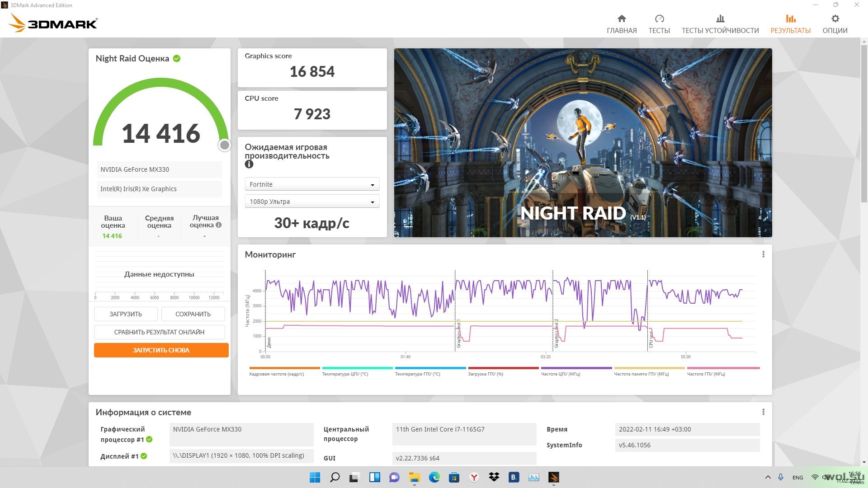The height and width of the screenshot is (488, 868).
Task: Toggle Кадровая частота legend series
Action: (x=284, y=371)
